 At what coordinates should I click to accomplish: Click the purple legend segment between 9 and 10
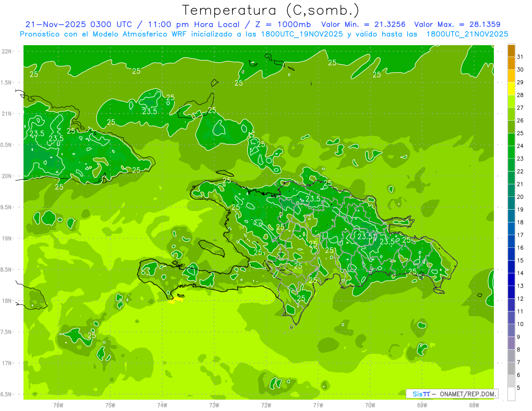pyautogui.click(x=511, y=331)
